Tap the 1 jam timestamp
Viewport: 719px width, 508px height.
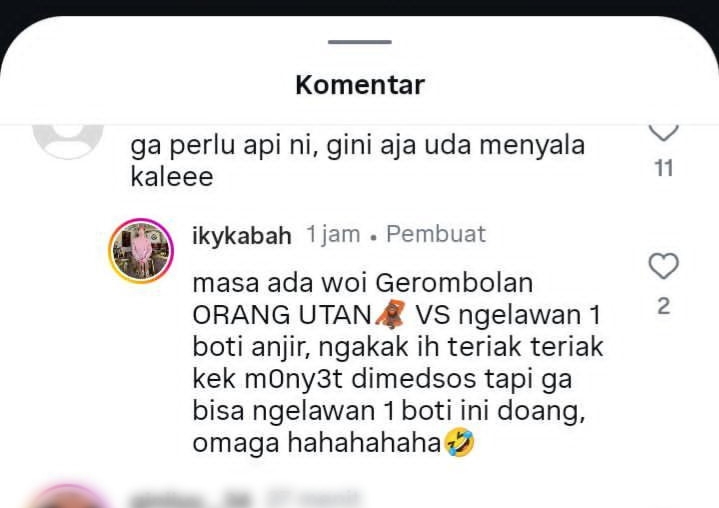tap(333, 234)
